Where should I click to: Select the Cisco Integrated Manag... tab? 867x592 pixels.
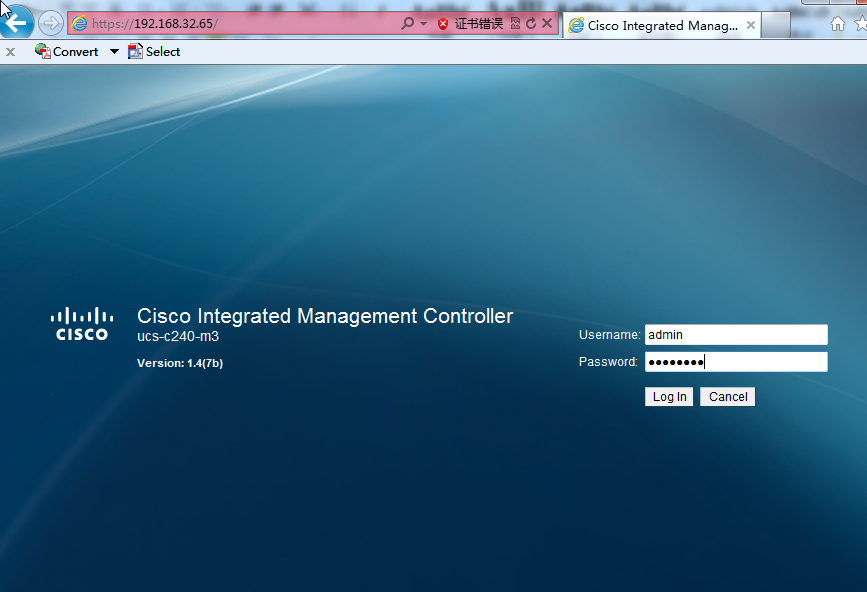tap(662, 25)
